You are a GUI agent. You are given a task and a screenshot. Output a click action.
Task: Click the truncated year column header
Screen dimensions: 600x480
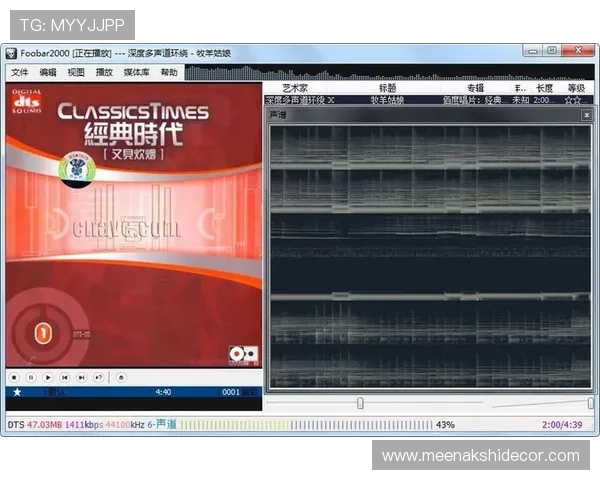pos(520,88)
